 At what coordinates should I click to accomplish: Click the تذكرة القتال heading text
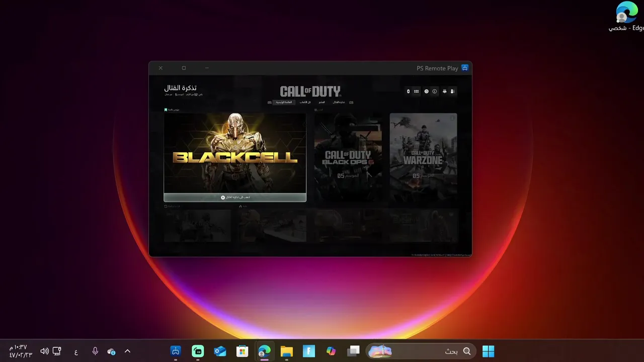coord(180,88)
